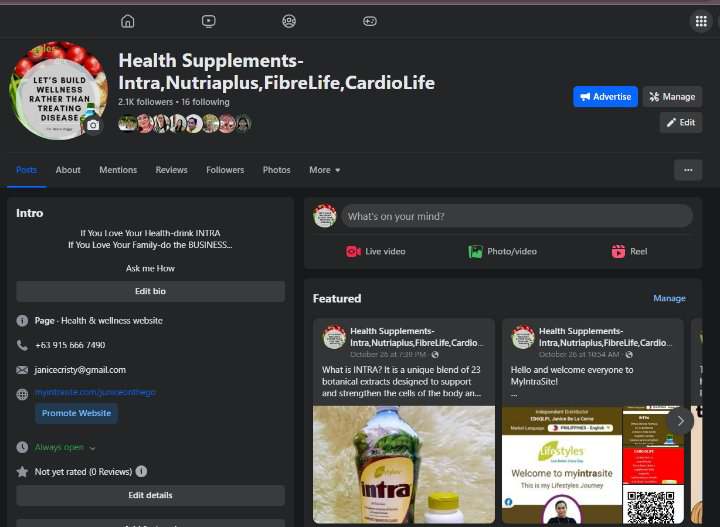Click the Manage page button
This screenshot has width=720, height=527.
coord(672,97)
